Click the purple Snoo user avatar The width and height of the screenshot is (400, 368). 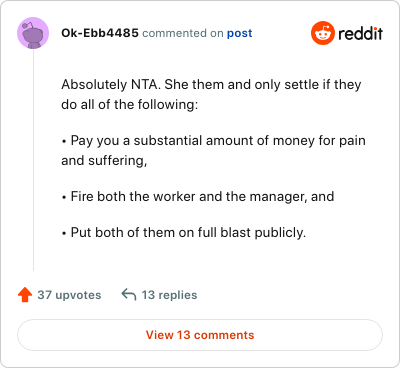33,33
